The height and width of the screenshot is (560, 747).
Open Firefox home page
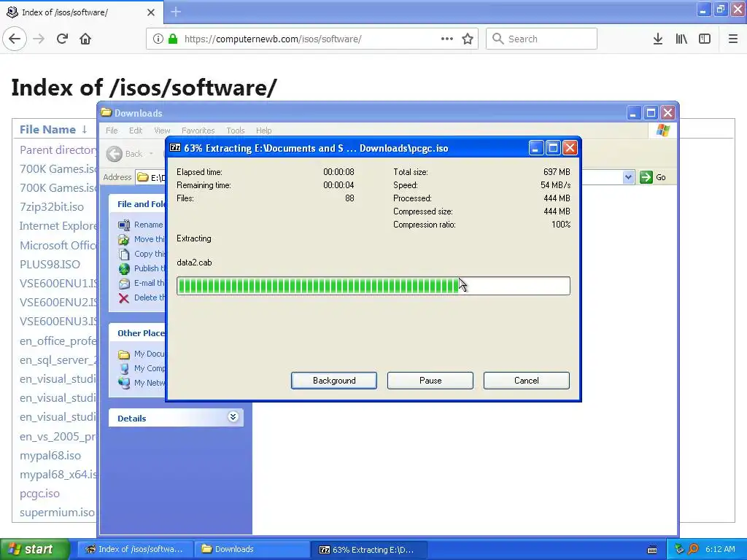click(85, 39)
